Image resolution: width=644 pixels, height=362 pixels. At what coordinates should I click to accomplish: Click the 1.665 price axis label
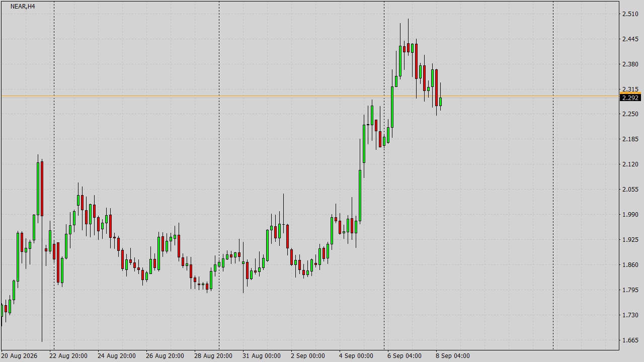[x=630, y=340]
